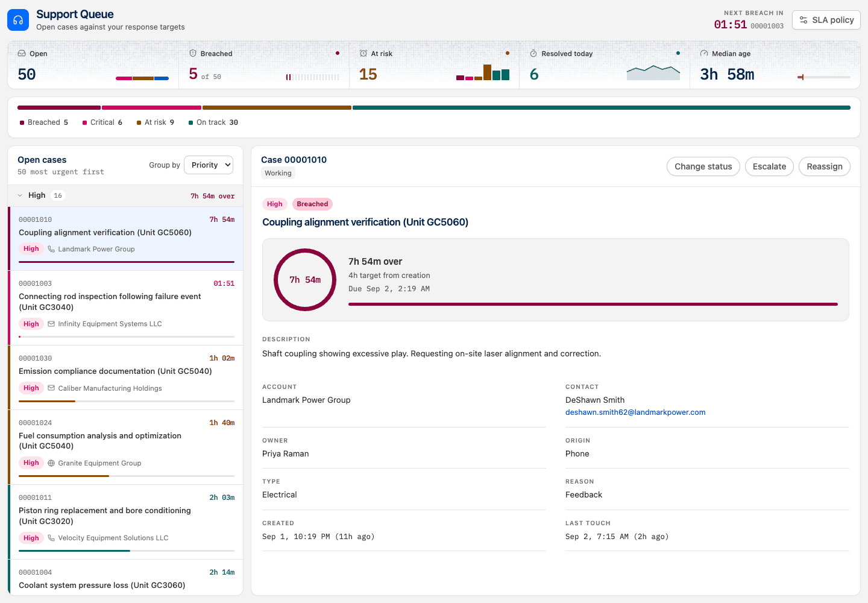Select case 00001011 Piston ring replacement
Viewport: 868px width, 603px height.
click(125, 522)
